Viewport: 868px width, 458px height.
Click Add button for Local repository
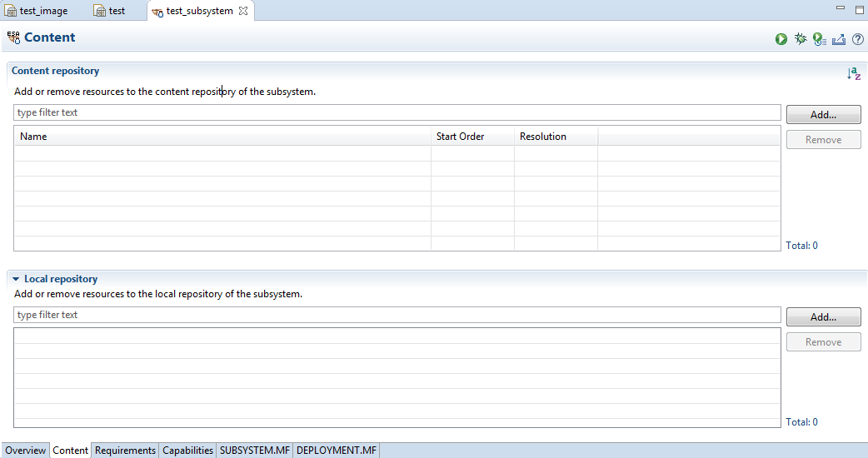pyautogui.click(x=823, y=316)
